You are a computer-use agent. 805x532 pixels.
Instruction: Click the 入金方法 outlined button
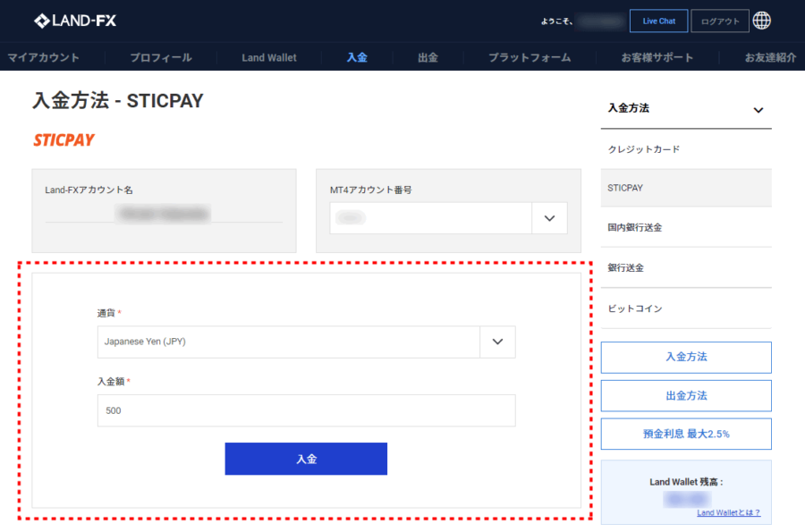point(686,357)
